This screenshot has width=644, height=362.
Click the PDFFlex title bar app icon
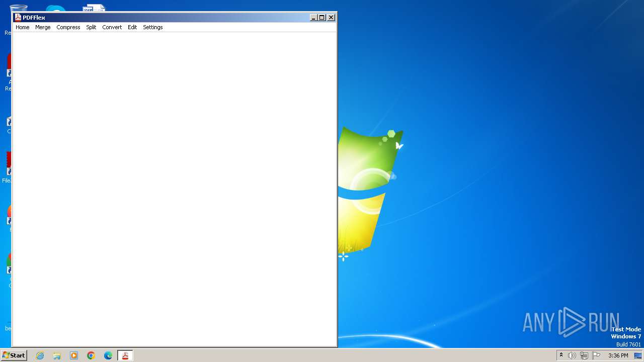pos(18,17)
